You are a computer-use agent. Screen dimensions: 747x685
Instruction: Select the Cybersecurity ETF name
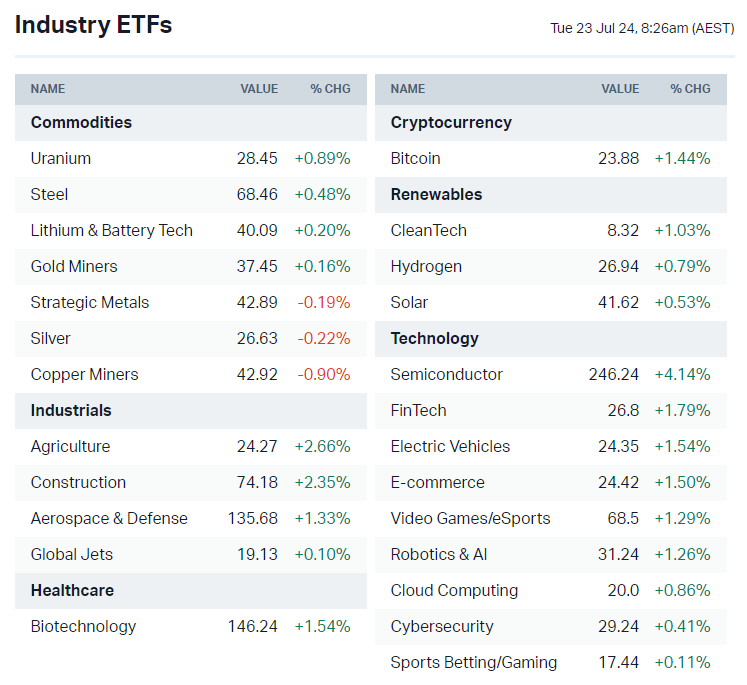[x=442, y=626]
